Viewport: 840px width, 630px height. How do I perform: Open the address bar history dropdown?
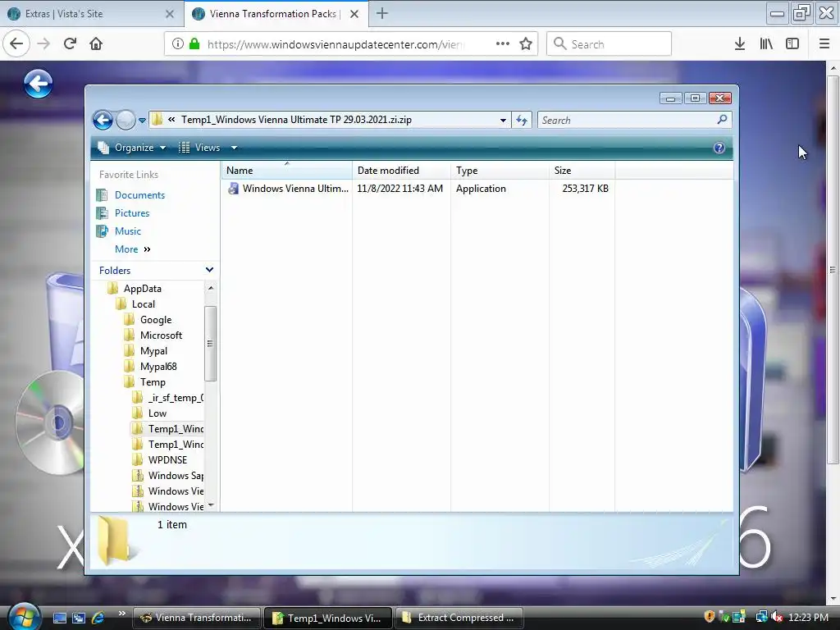pyautogui.click(x=503, y=120)
